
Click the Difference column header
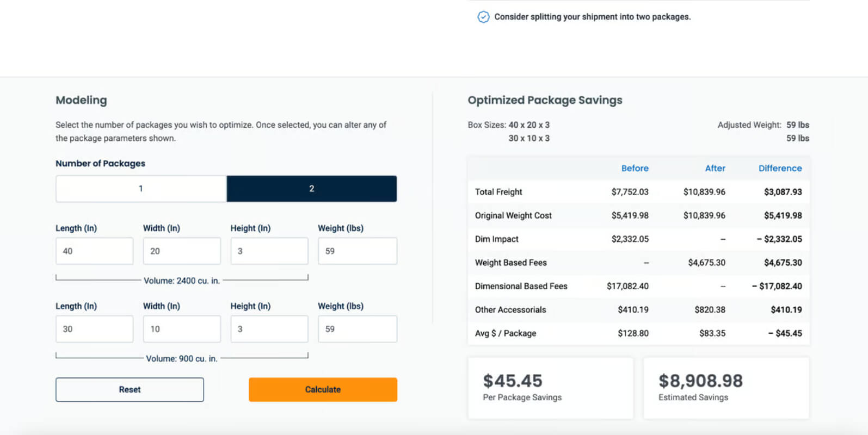pos(780,169)
